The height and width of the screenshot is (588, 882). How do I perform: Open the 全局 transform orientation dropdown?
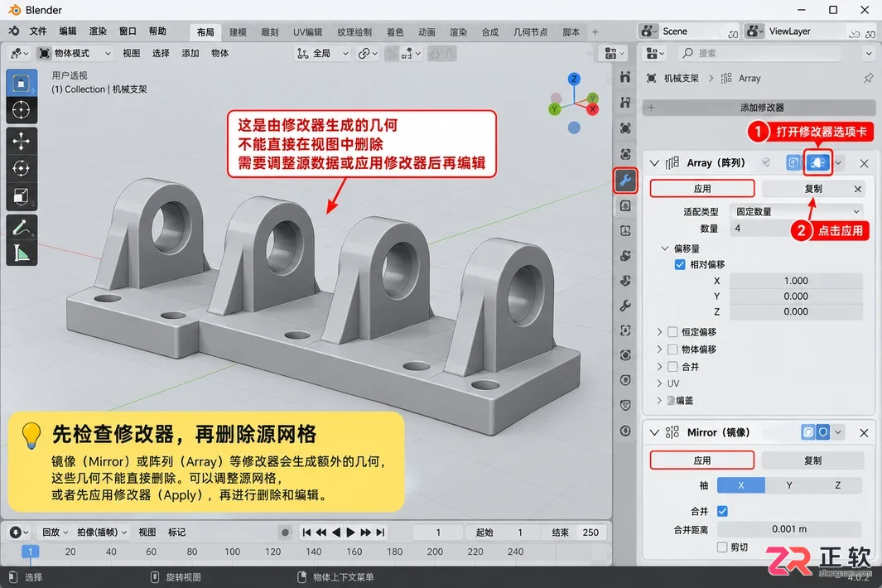click(324, 54)
